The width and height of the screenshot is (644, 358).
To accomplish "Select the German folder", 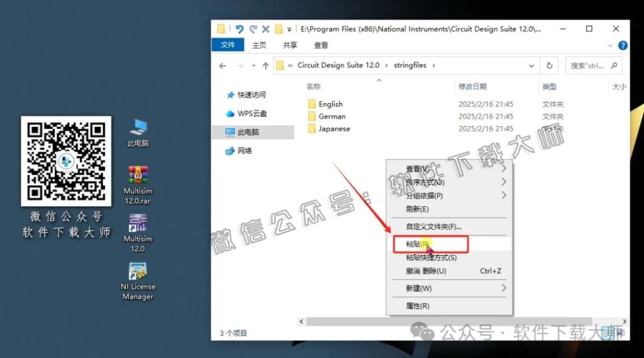I will click(332, 116).
